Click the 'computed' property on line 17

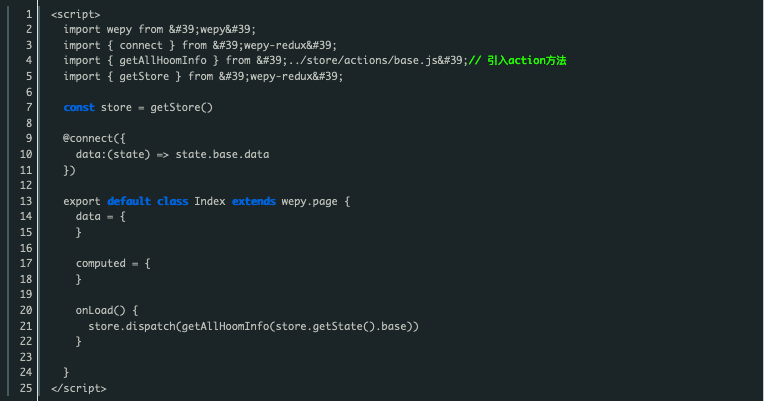(101, 264)
